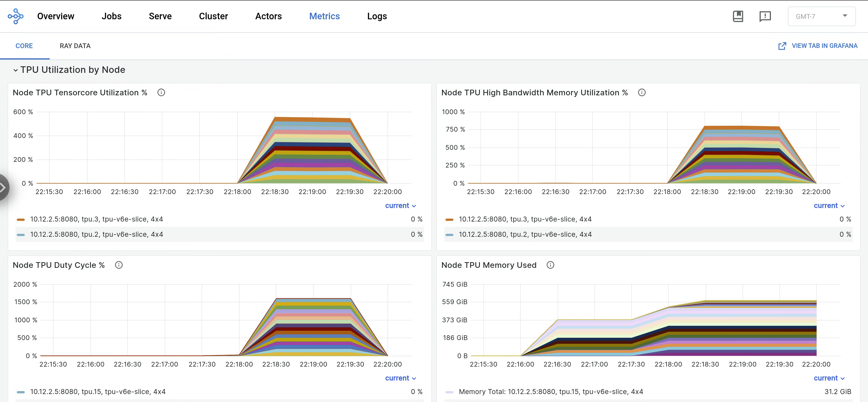Open the bookmarks/docs icon in the top bar
The height and width of the screenshot is (402, 868).
738,16
